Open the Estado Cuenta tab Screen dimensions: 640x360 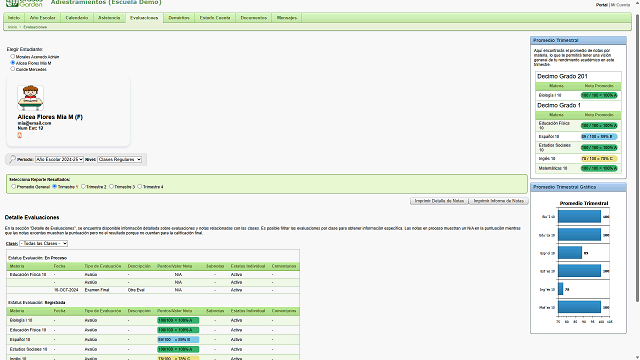click(215, 18)
